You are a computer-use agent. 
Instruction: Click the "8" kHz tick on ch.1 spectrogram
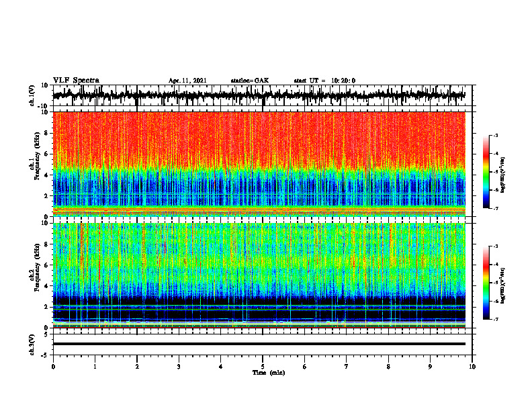[x=46, y=133]
